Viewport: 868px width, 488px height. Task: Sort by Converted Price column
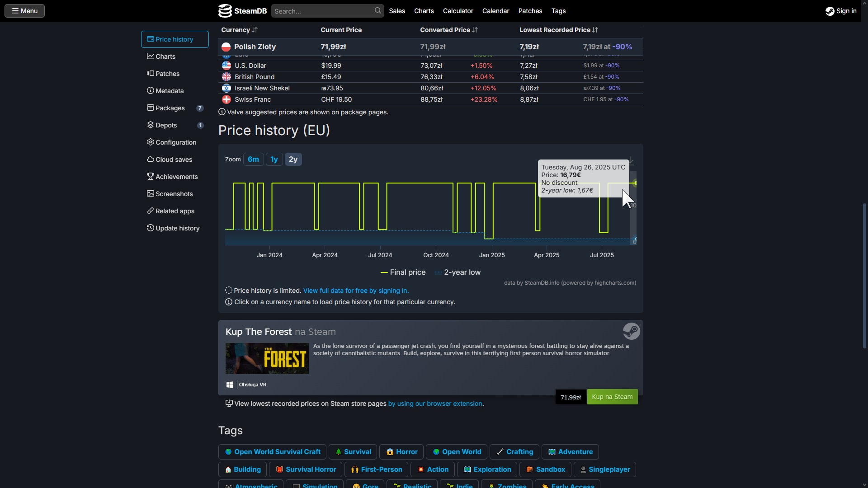(x=448, y=30)
